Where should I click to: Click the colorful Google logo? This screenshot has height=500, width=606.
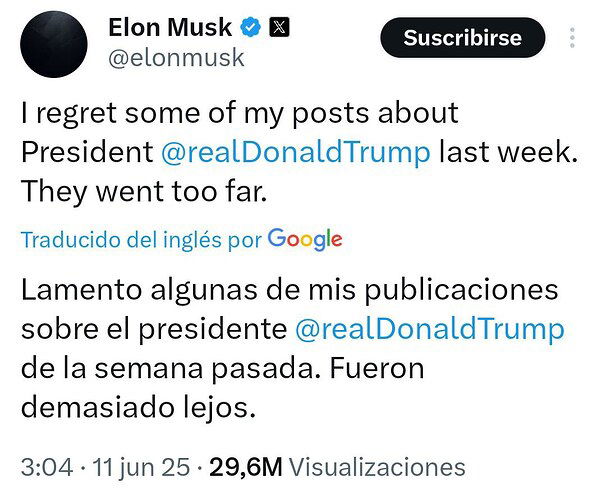point(305,240)
